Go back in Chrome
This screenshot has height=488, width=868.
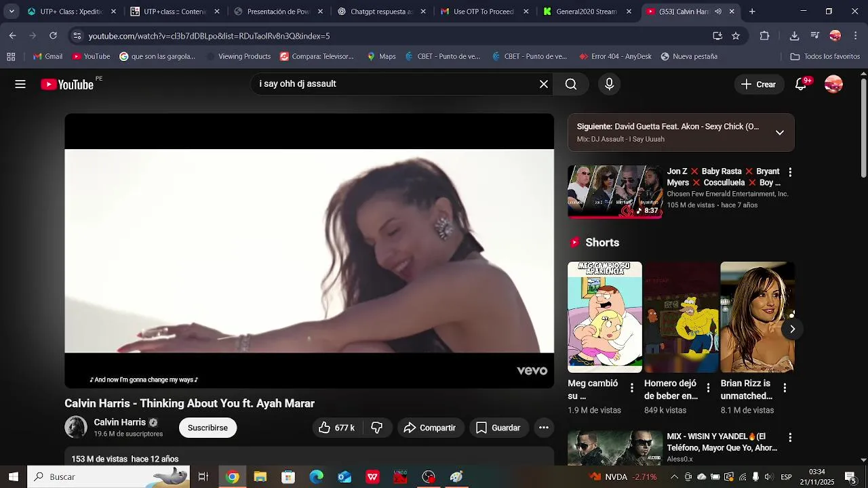coord(13,35)
